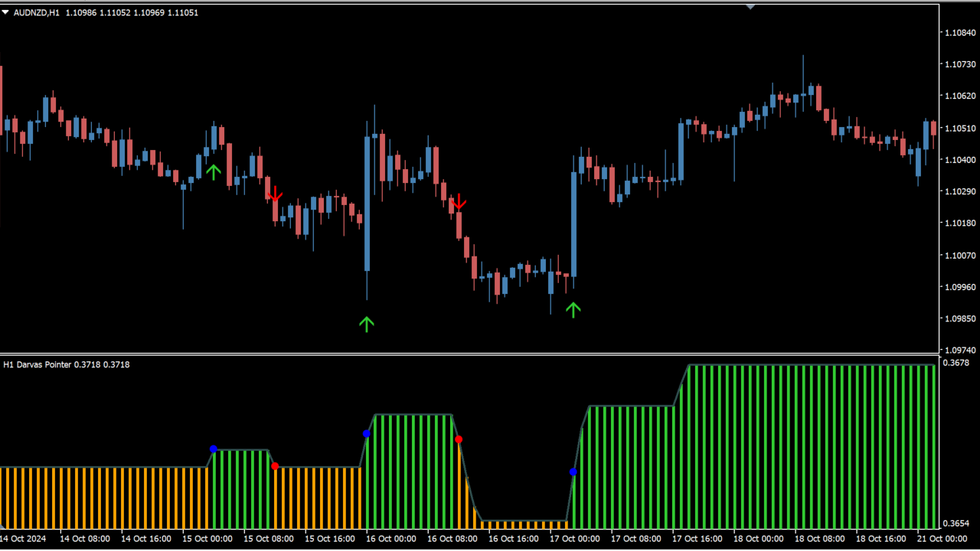The height and width of the screenshot is (551, 980).
Task: Click the 1.10400 price level on the axis
Action: coord(960,160)
